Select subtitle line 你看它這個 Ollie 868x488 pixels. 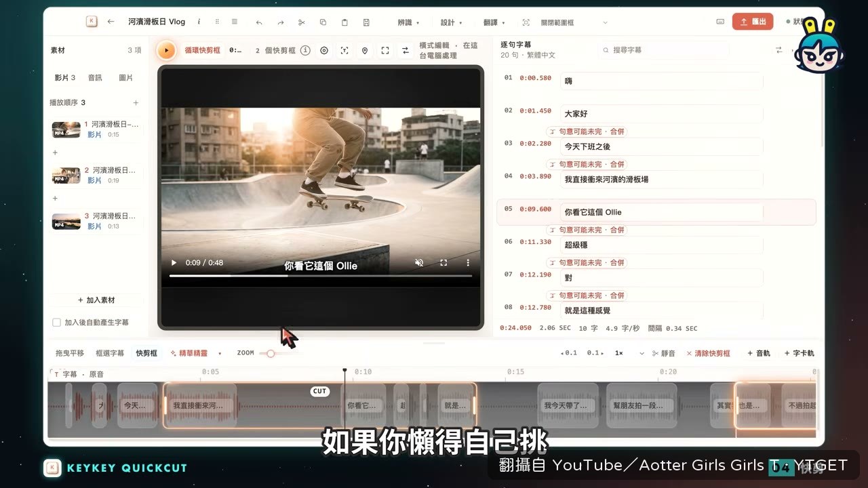pyautogui.click(x=656, y=212)
